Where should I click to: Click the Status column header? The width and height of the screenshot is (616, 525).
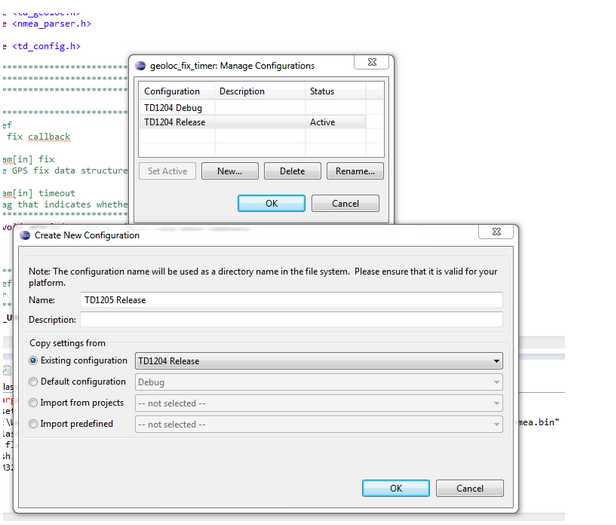(336, 91)
